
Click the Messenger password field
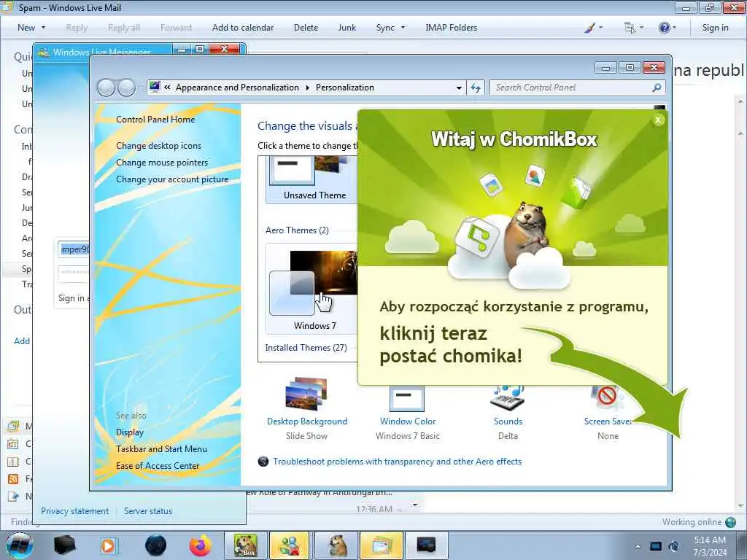[74, 273]
